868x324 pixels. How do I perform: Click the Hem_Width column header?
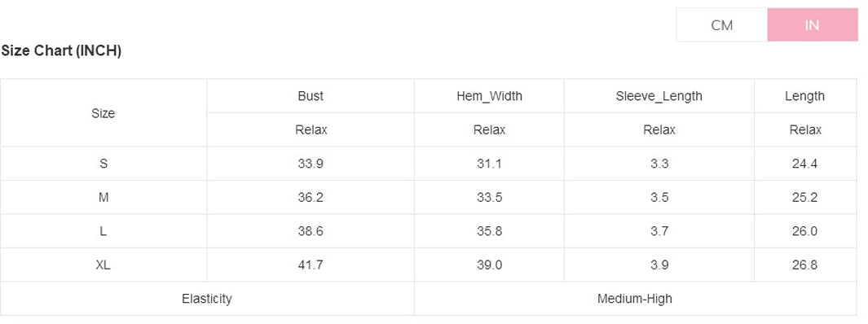point(489,96)
